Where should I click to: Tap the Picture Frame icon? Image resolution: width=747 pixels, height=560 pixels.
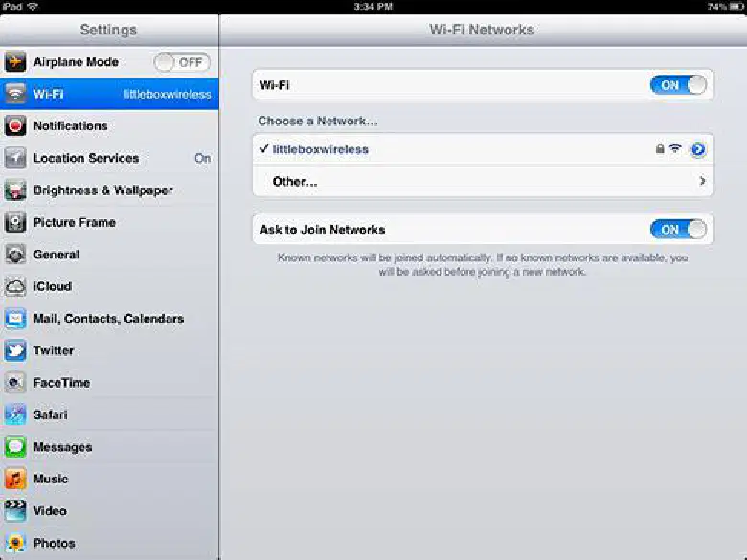click(14, 222)
